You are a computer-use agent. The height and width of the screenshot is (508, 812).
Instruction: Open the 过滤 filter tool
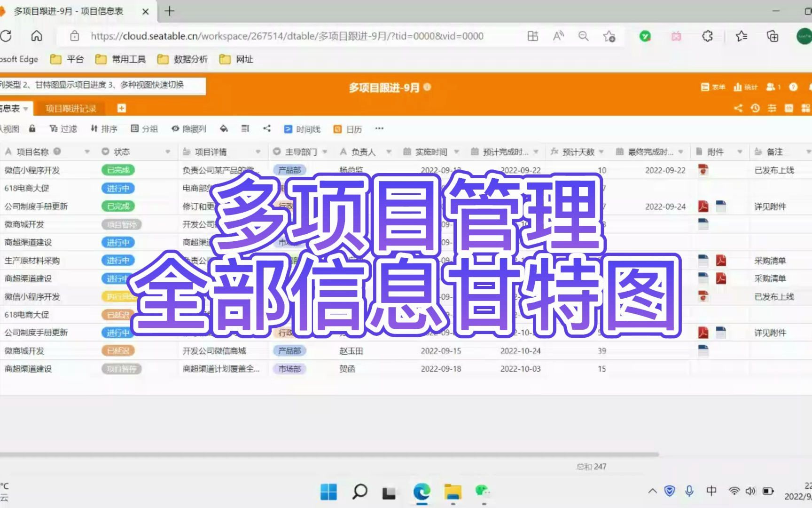pos(63,129)
